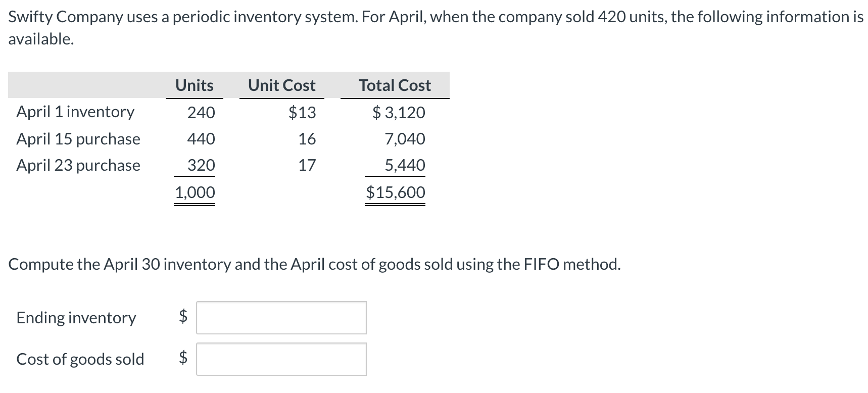Click the 1,000 total units value
This screenshot has height=393, width=868.
(195, 192)
